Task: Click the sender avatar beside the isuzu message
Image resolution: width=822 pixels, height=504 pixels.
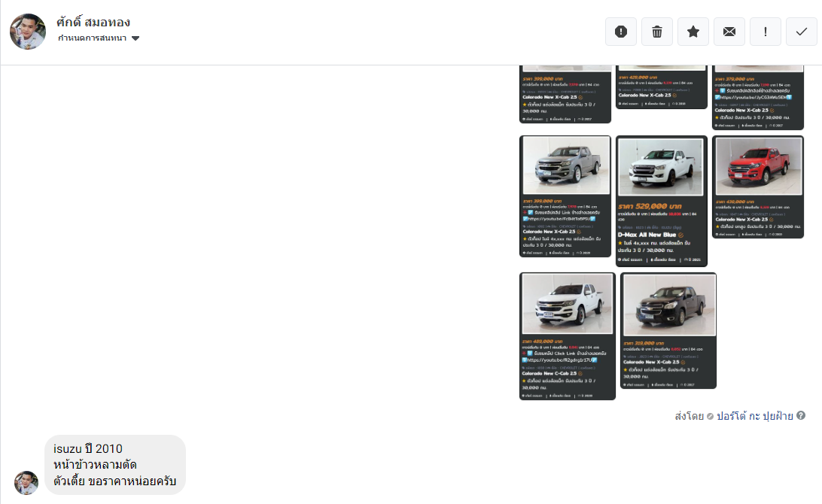Action: 26,482
